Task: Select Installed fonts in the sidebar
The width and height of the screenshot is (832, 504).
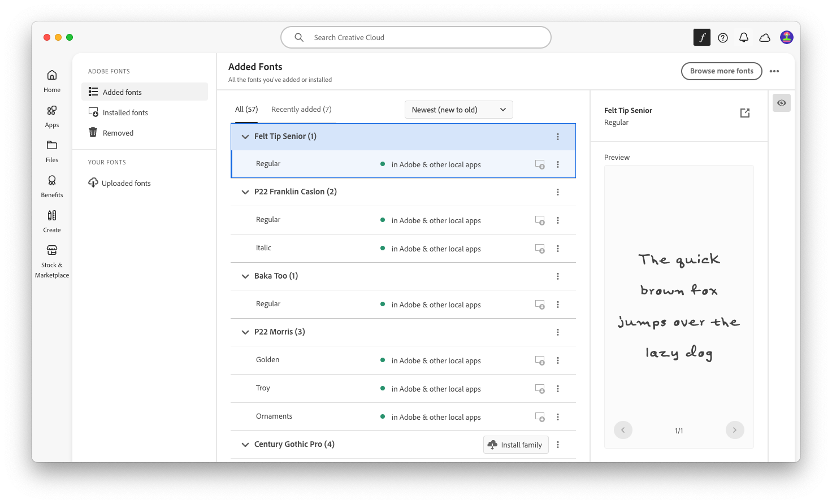Action: pyautogui.click(x=125, y=113)
